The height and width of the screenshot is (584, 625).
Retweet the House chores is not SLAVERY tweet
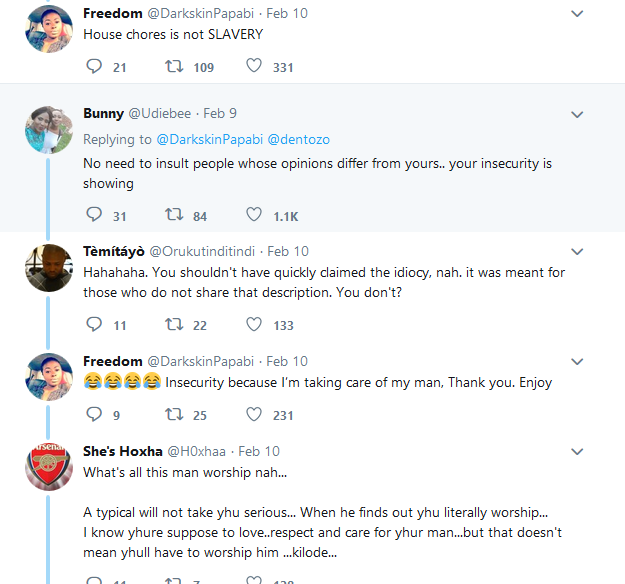coord(173,67)
